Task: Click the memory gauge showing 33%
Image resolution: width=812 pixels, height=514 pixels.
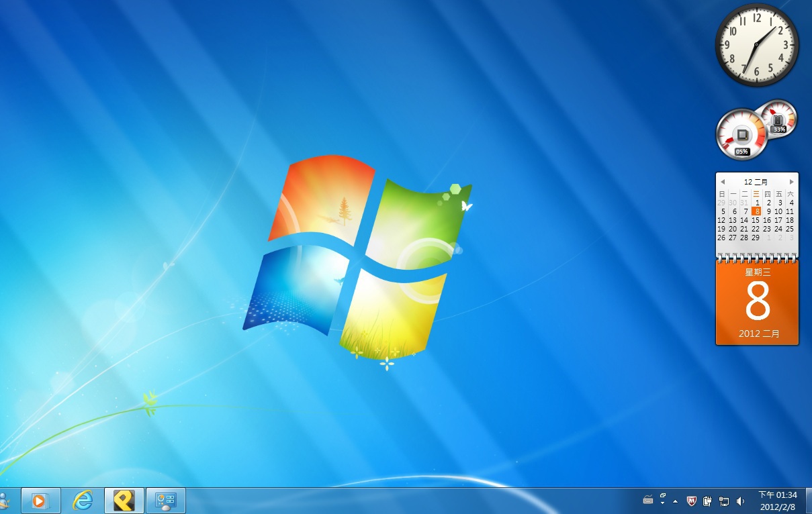Action: coord(779,118)
